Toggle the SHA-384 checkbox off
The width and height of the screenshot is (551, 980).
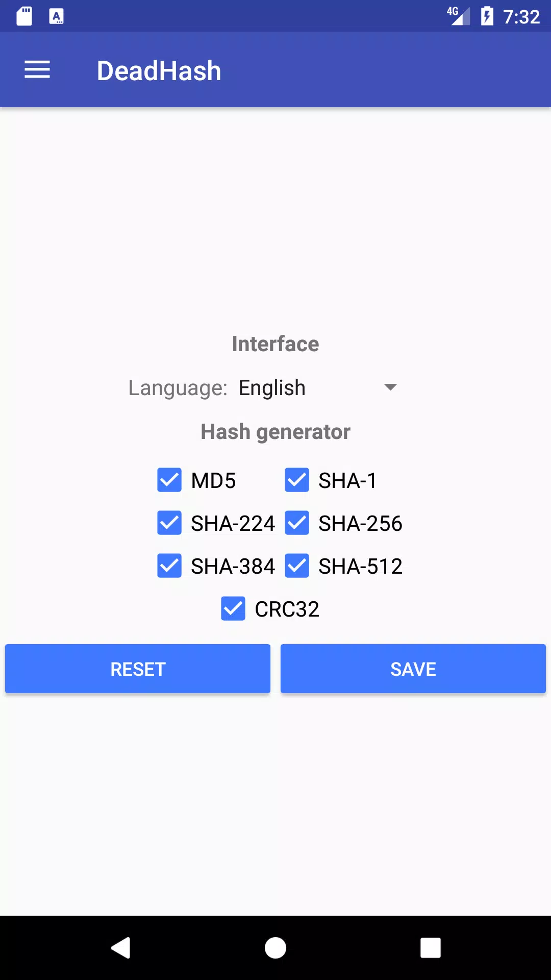(x=169, y=566)
